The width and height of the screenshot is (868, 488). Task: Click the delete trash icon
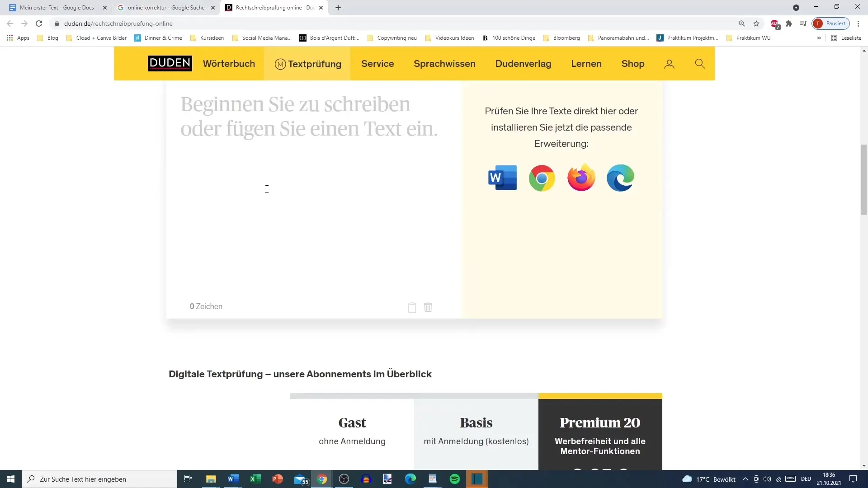[x=428, y=307]
